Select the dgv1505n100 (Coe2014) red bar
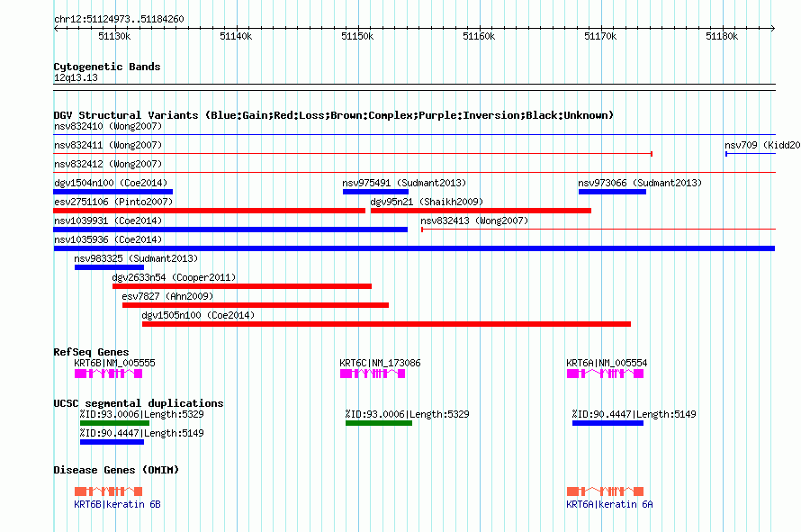 point(386,324)
